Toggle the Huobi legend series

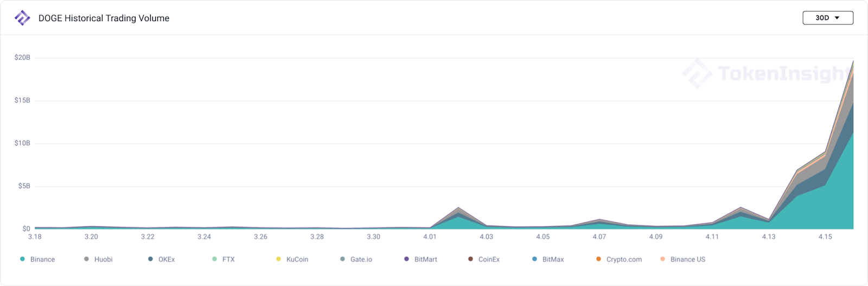click(98, 259)
